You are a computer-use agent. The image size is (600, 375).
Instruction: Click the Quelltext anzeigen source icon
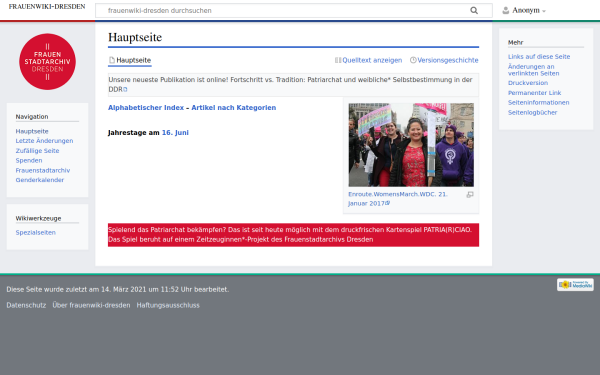[338, 60]
